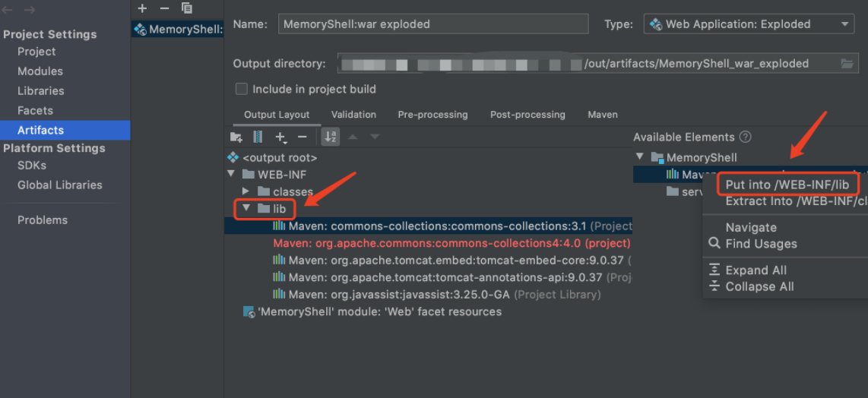Screen dimensions: 868x398
Task: Enable Include in project build checkbox
Action: [x=242, y=89]
